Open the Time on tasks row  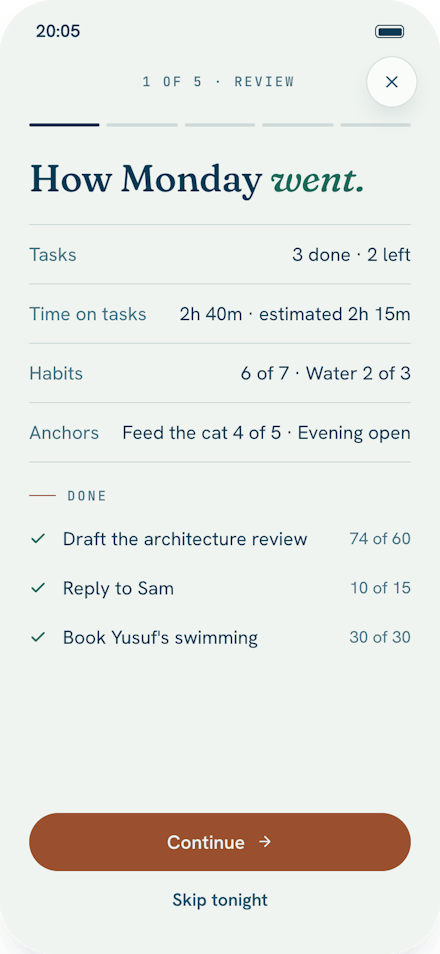pyautogui.click(x=220, y=314)
